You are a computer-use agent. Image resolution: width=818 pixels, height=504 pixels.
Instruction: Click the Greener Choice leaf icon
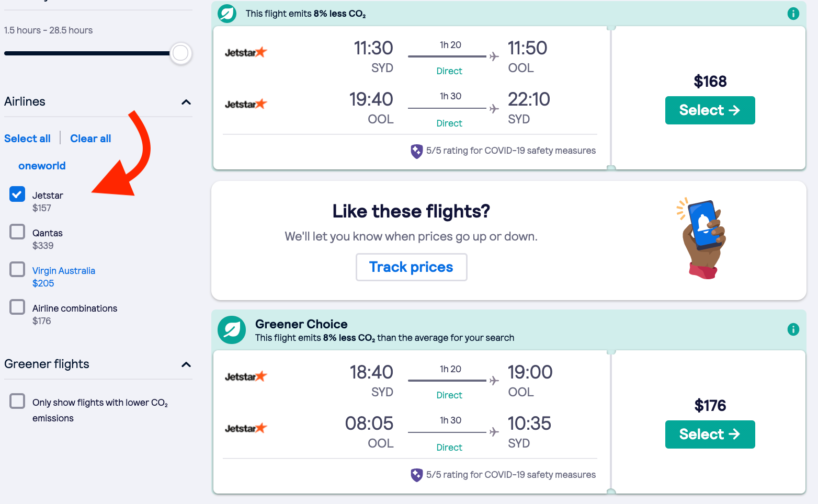tap(232, 329)
